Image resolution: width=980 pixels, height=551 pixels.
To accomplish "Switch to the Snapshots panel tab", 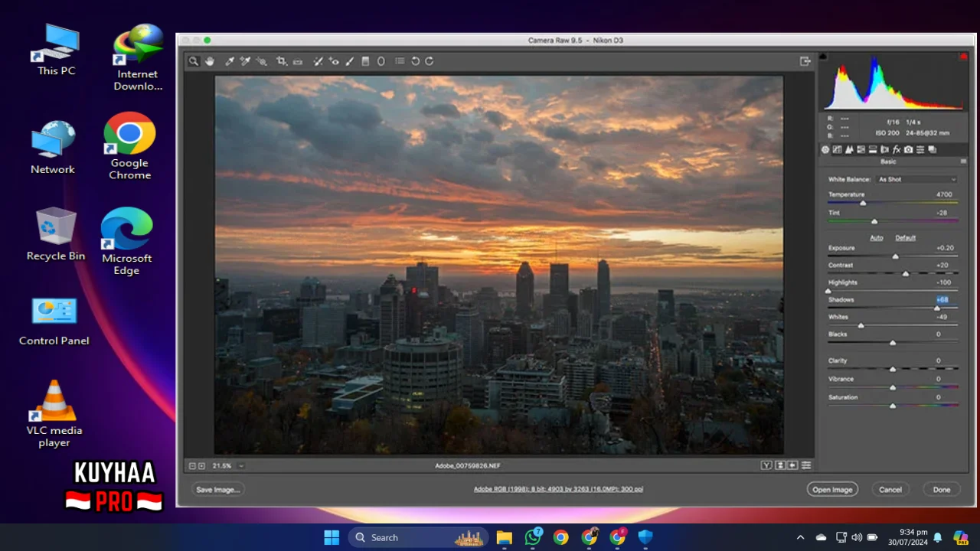I will pyautogui.click(x=933, y=149).
